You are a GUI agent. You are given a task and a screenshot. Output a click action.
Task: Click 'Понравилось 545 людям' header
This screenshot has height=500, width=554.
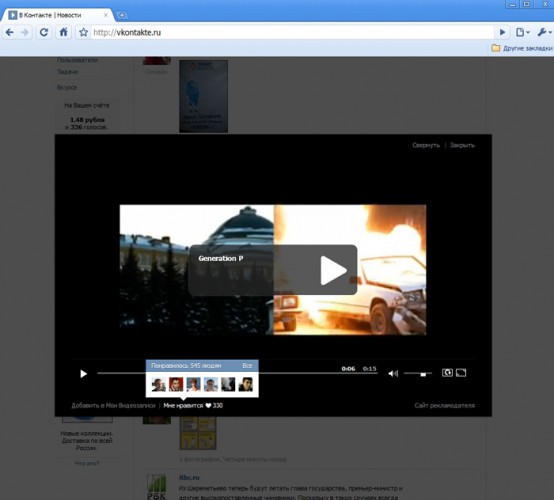[x=186, y=365]
